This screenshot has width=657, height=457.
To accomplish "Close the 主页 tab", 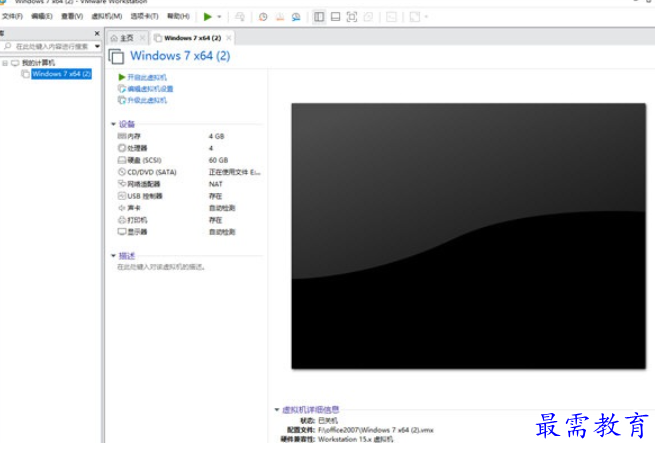I will [142, 38].
